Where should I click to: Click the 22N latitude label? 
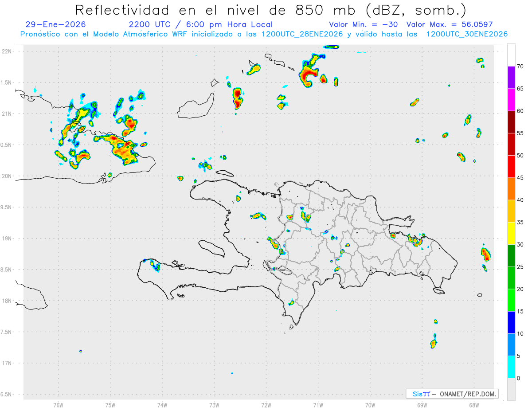(x=7, y=51)
